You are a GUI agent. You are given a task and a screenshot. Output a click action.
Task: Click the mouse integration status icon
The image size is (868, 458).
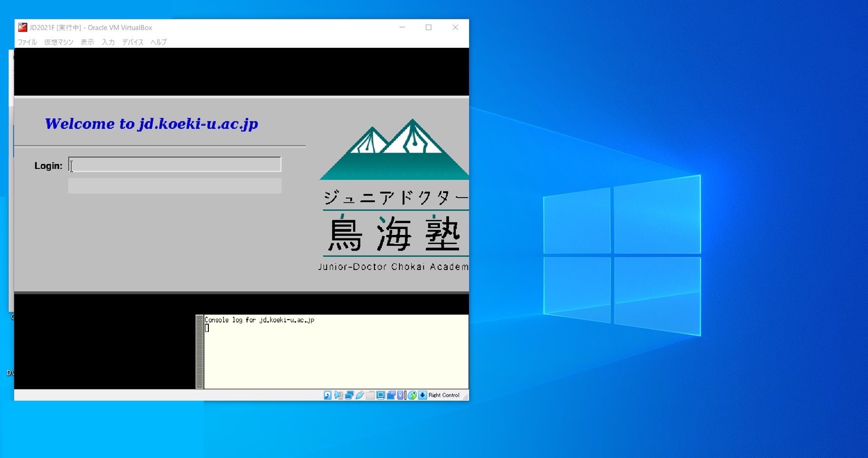412,395
